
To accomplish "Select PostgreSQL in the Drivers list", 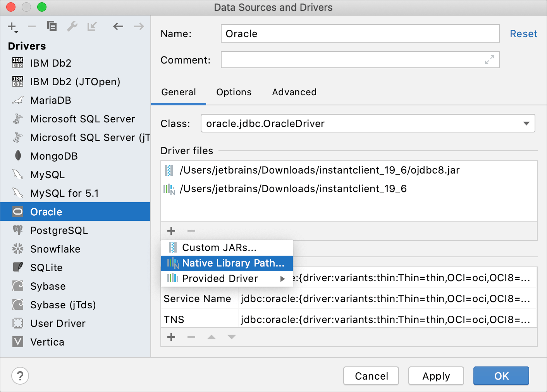I will point(59,230).
